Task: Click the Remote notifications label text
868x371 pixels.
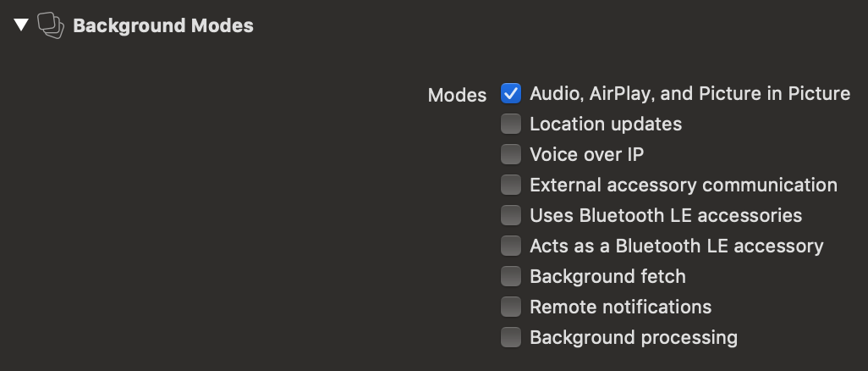Action: [621, 307]
